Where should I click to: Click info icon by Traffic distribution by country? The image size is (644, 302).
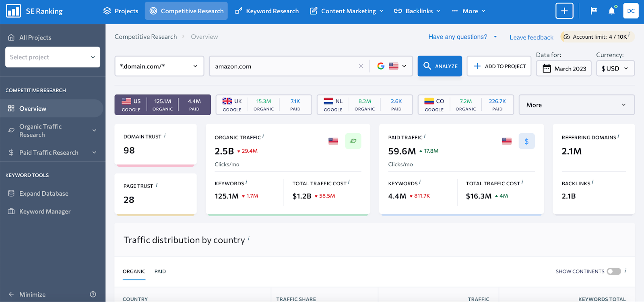tap(248, 239)
